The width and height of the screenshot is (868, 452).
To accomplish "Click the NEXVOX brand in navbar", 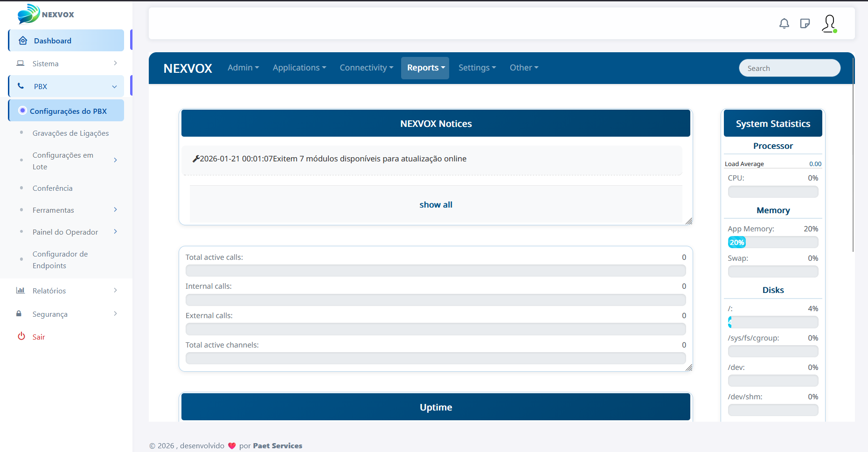I will point(187,68).
